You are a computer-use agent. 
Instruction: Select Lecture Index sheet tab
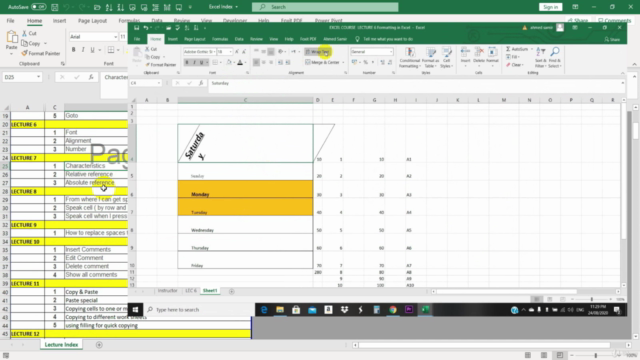pyautogui.click(x=61, y=345)
